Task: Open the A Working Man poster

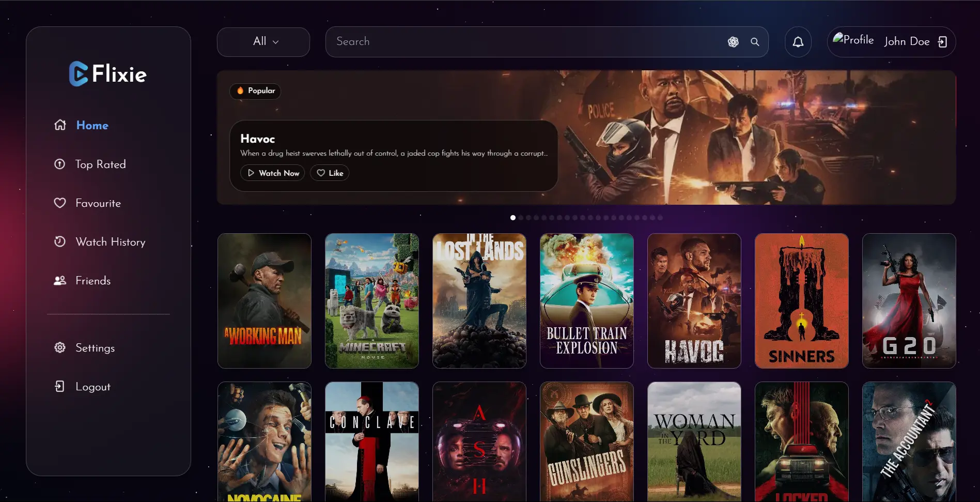Action: point(265,301)
